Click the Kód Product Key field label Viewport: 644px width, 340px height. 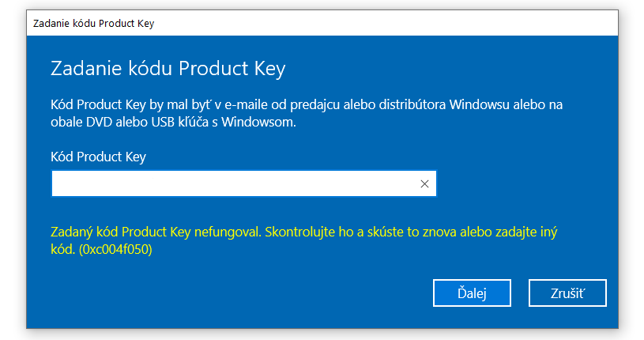pos(98,157)
